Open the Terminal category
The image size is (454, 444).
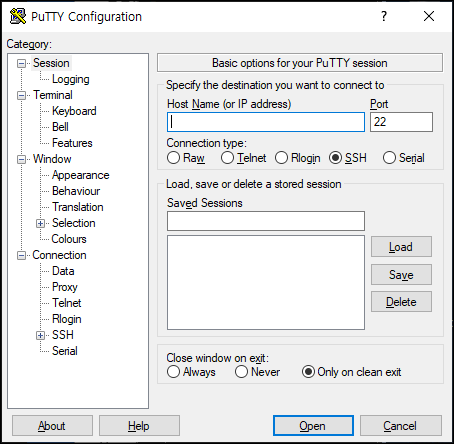53,95
